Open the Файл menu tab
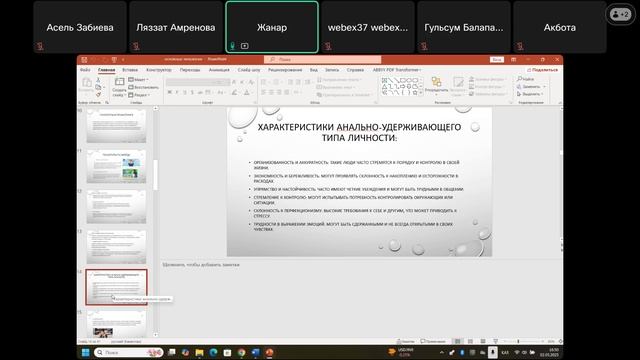 85,70
